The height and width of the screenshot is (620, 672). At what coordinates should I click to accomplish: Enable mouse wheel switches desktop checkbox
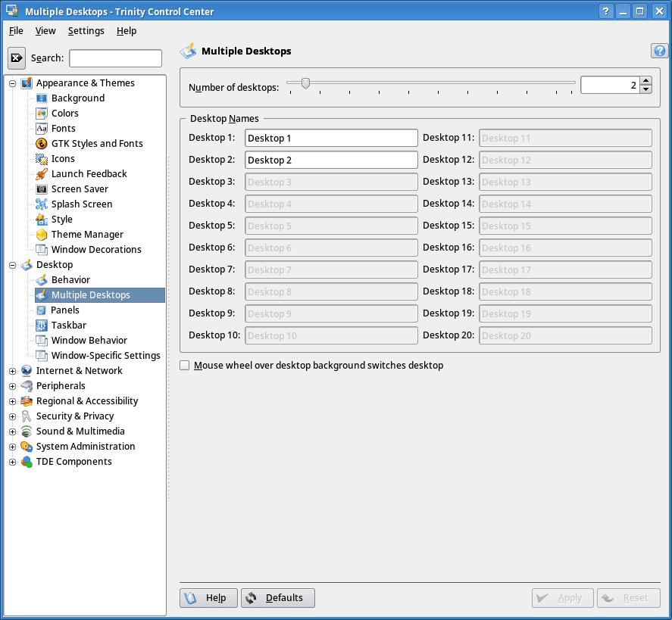tap(184, 365)
